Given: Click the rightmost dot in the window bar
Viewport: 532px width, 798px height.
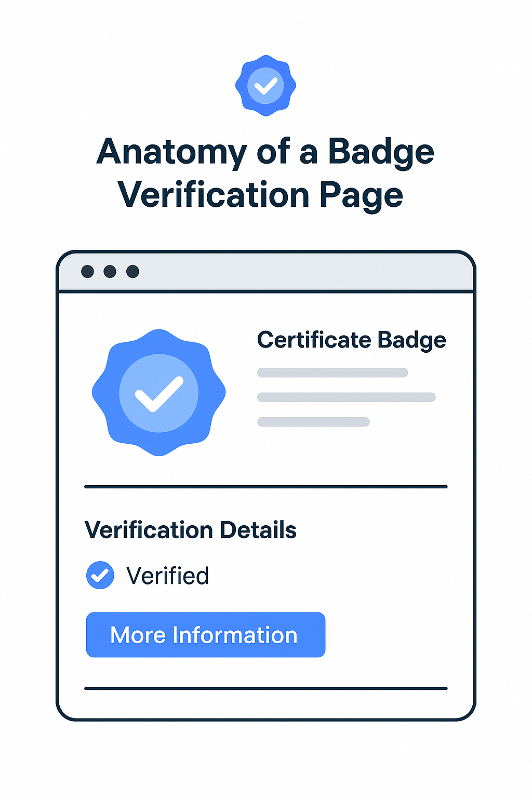Looking at the screenshot, I should tap(133, 271).
